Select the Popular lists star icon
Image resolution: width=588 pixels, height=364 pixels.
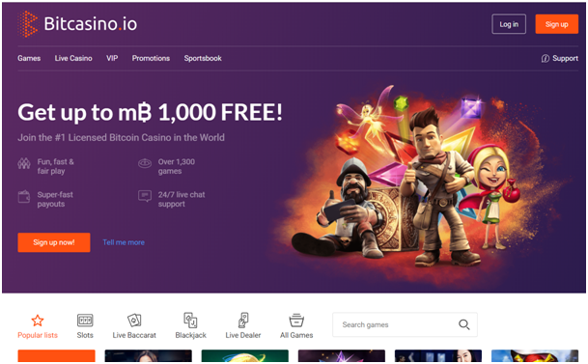pos(38,321)
